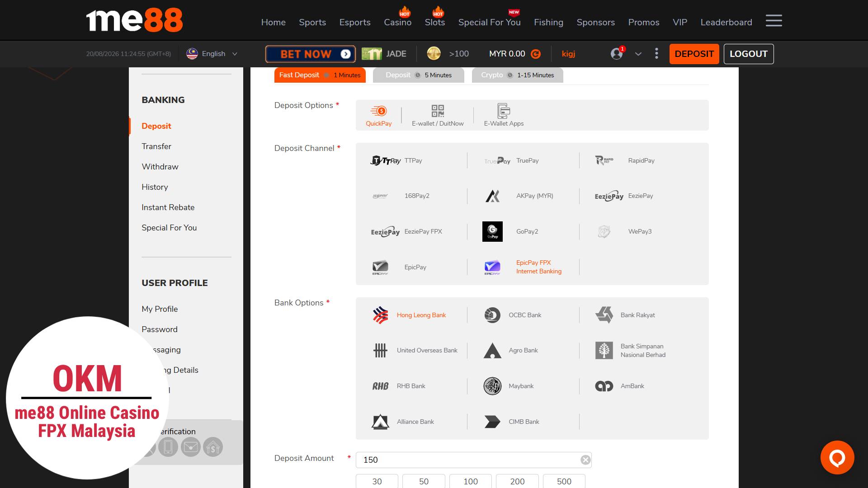Click the WePay3 shield icon
This screenshot has width=868, height=488.
[604, 232]
